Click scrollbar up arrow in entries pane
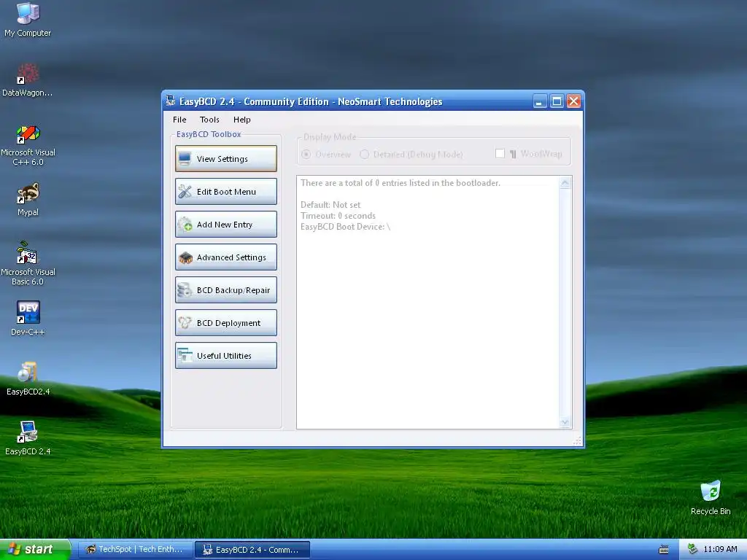The width and height of the screenshot is (747, 560). pyautogui.click(x=565, y=183)
